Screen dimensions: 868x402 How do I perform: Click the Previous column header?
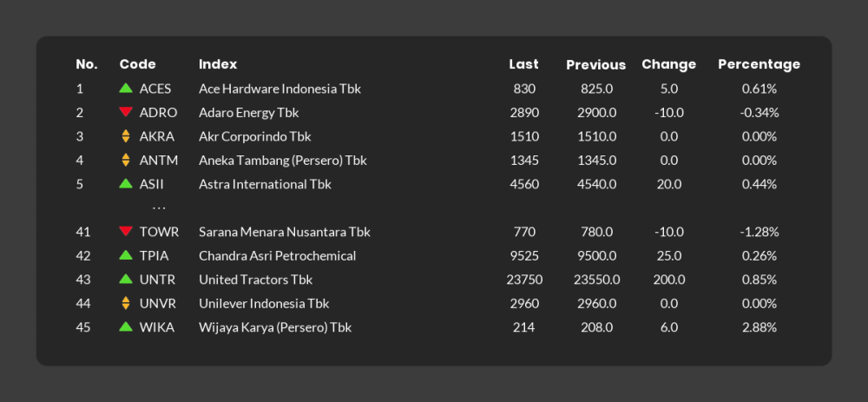click(x=595, y=65)
